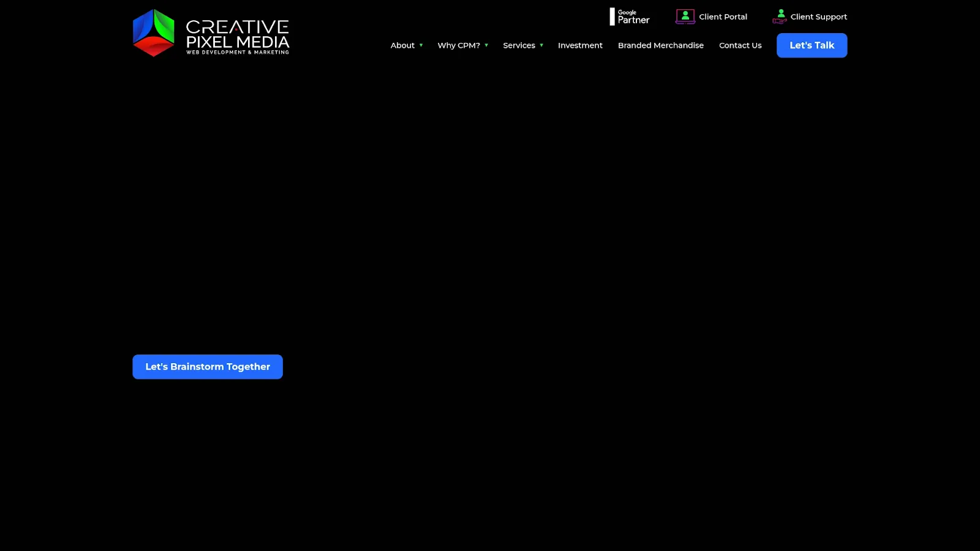Click the Creative Pixel Media cube logo

point(153,32)
